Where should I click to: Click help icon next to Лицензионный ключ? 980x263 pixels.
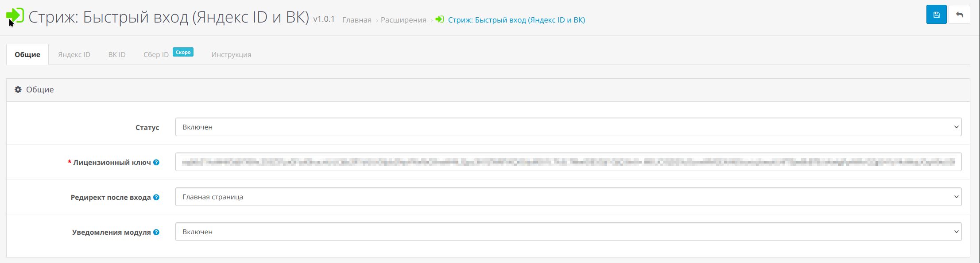(156, 163)
